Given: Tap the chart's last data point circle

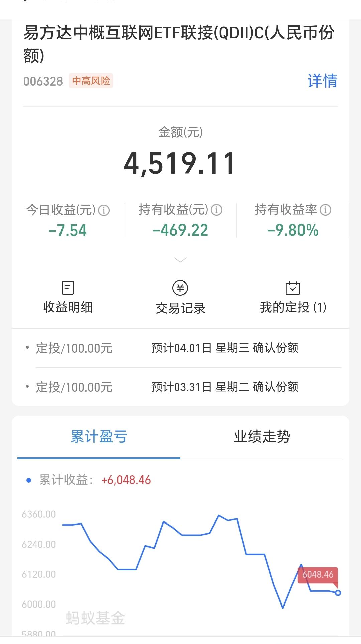Looking at the screenshot, I should (x=338, y=593).
